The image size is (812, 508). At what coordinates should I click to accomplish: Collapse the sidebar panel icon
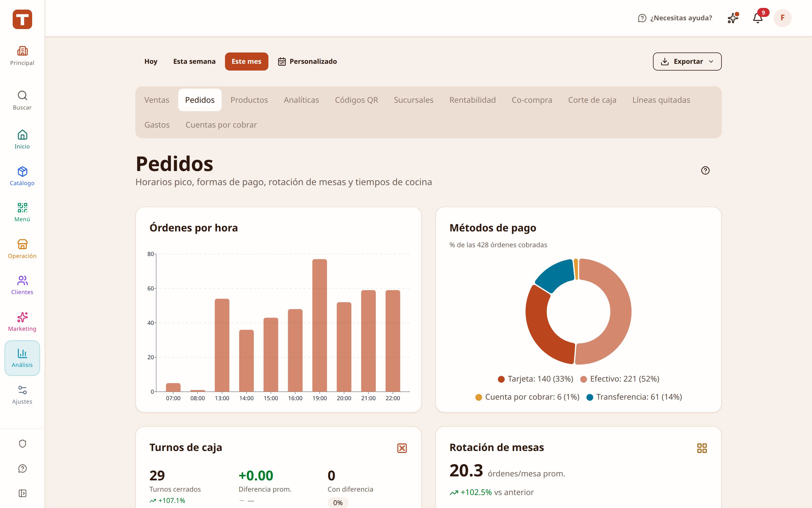pos(23,493)
